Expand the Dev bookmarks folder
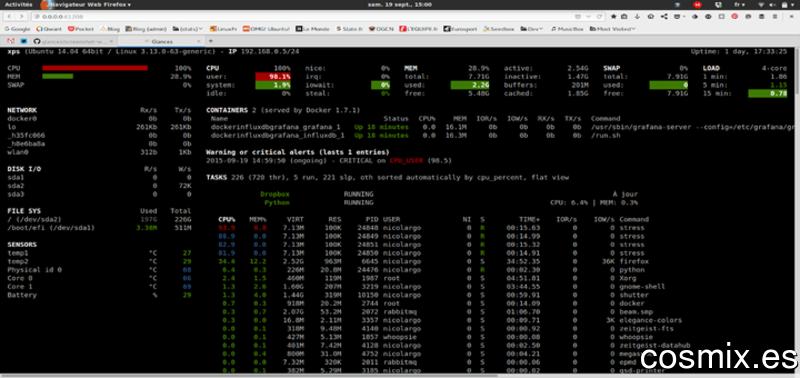800x378 pixels. [533, 29]
